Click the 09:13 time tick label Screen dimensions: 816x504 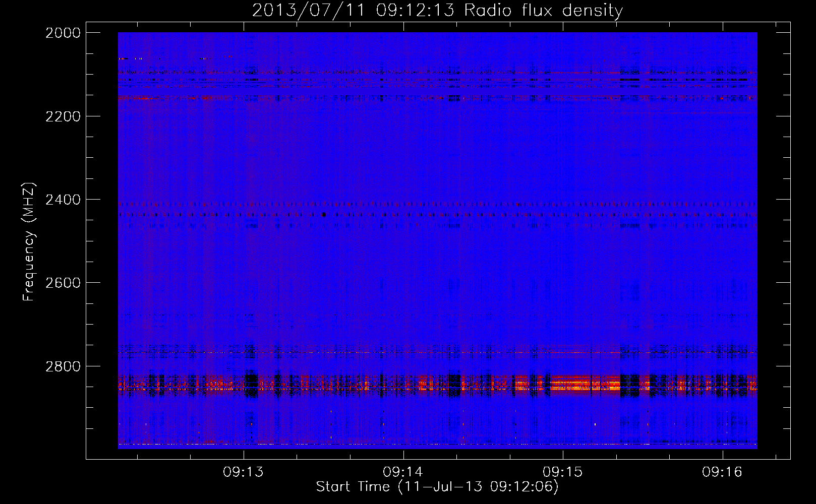point(244,472)
